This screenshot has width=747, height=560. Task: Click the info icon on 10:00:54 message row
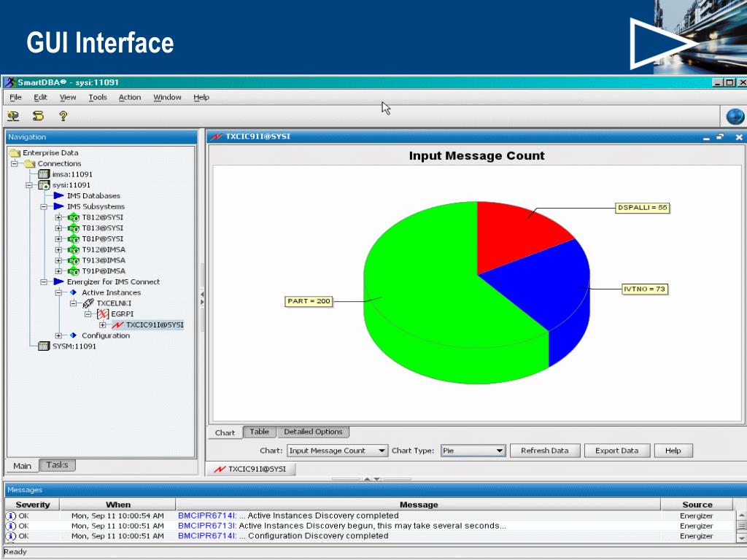click(10, 516)
